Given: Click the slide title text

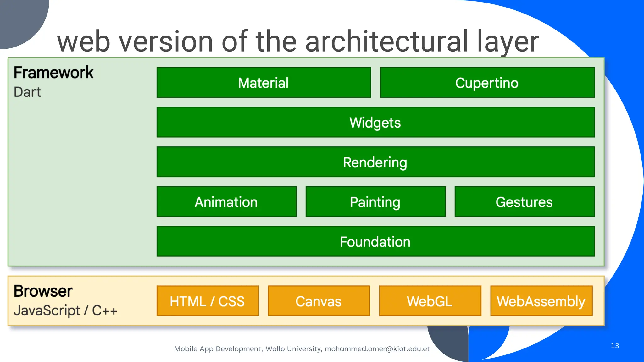Looking at the screenshot, I should pyautogui.click(x=298, y=41).
